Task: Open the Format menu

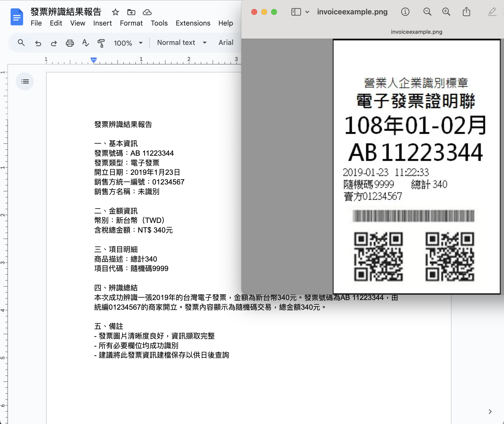Action: (x=131, y=23)
